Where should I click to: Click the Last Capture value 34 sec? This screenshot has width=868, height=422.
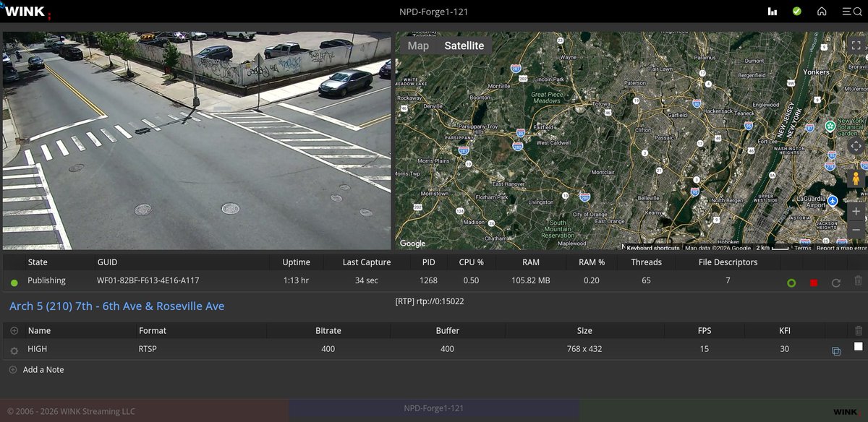[367, 280]
